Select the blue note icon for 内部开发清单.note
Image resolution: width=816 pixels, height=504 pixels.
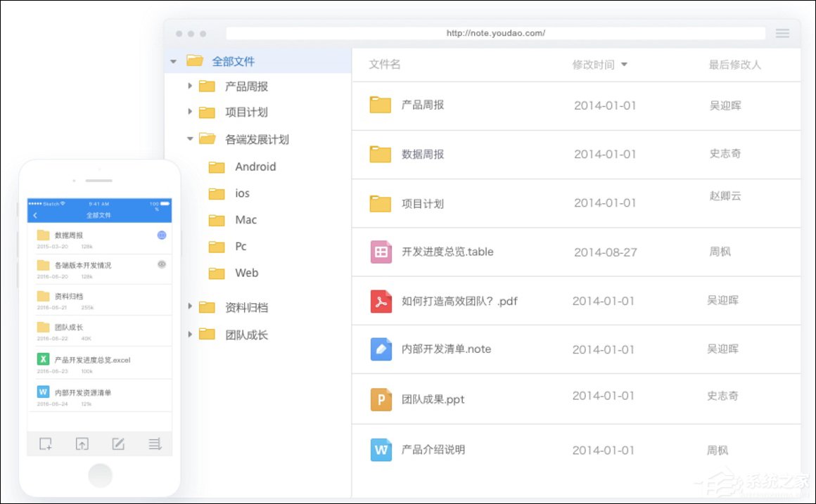tap(380, 349)
